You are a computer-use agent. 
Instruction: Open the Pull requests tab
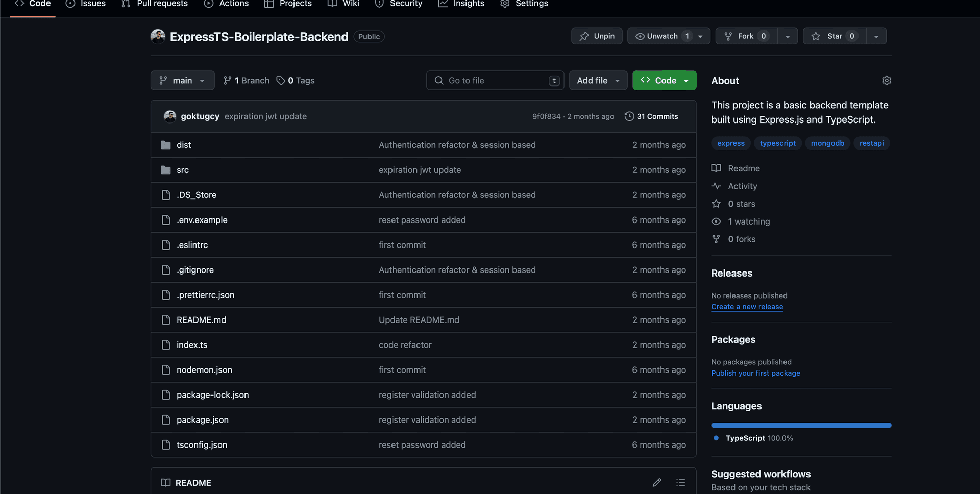(154, 4)
